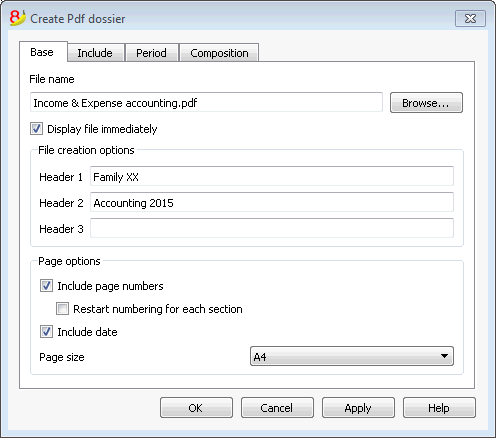Click the Banana application icon in title bar
The height and width of the screenshot is (438, 496).
coord(17,18)
